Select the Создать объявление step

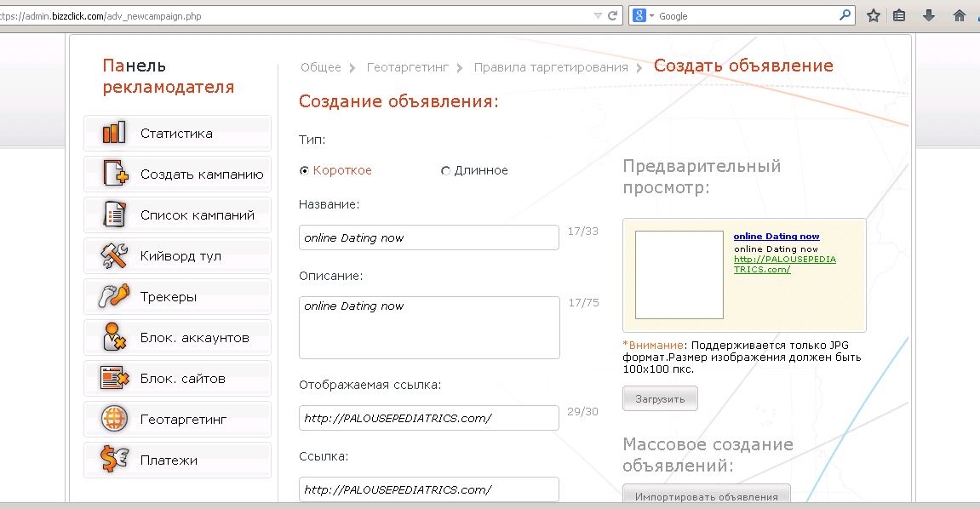tap(743, 66)
